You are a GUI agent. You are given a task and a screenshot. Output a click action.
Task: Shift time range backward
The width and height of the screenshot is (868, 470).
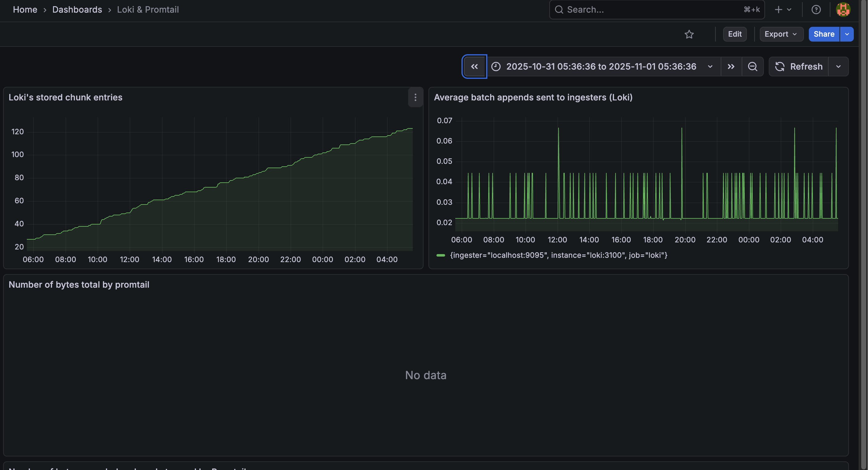(x=474, y=66)
